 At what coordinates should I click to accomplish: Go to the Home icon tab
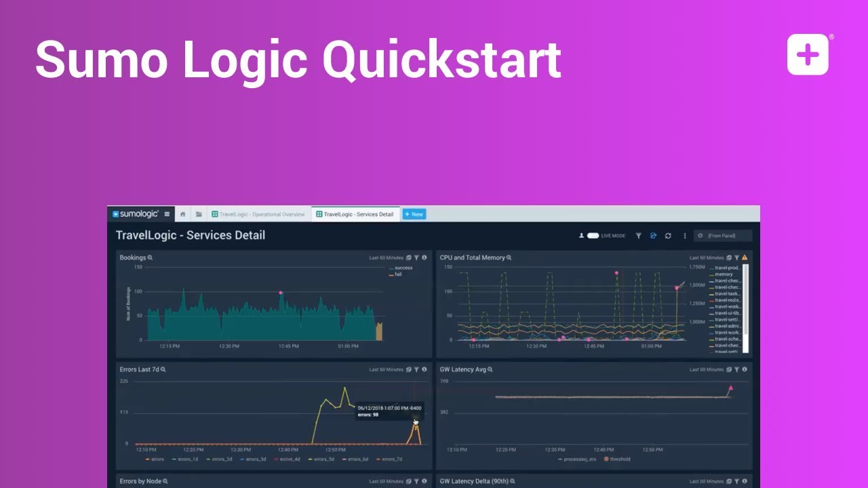182,214
